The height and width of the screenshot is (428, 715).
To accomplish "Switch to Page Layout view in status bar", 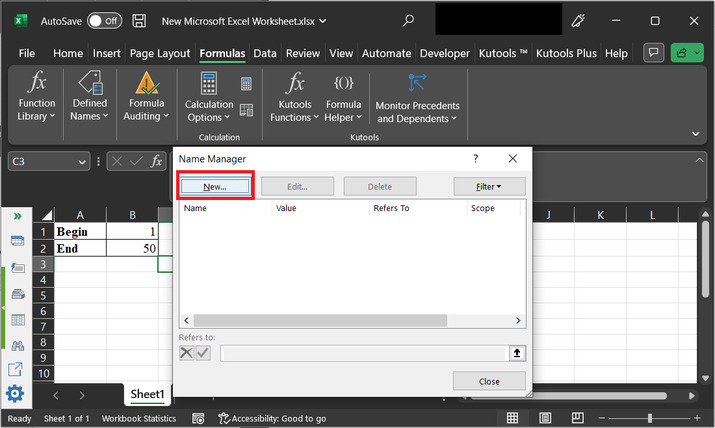I will click(x=547, y=418).
